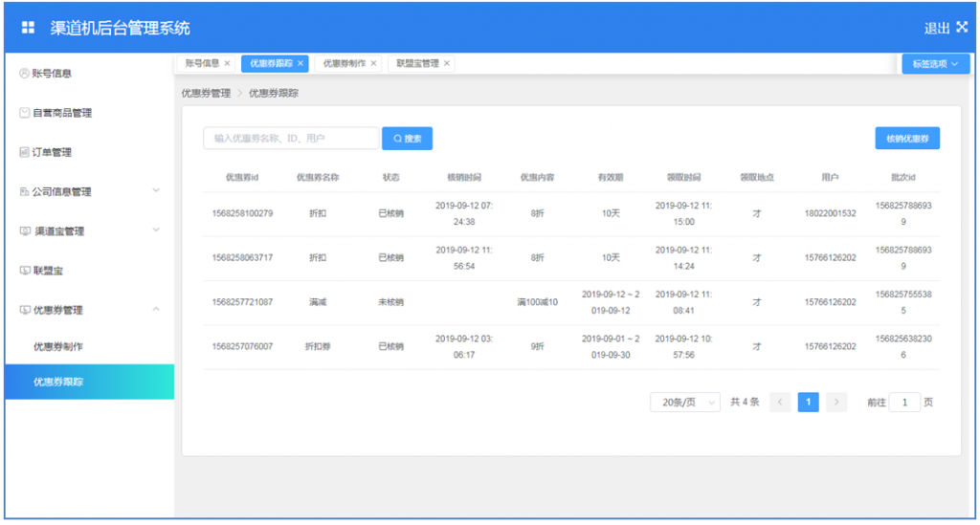
Task: Click coupon id 1568257076007
Action: tap(242, 346)
